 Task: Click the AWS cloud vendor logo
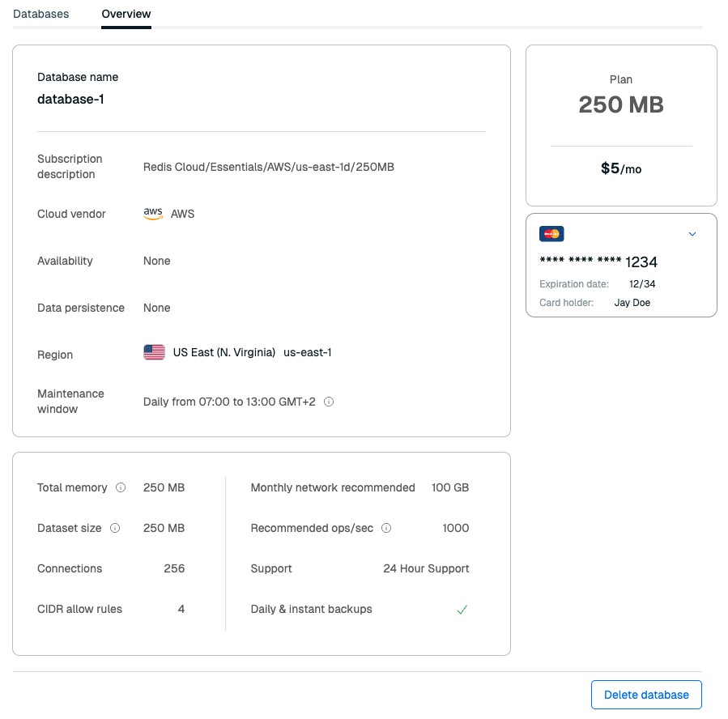[153, 214]
